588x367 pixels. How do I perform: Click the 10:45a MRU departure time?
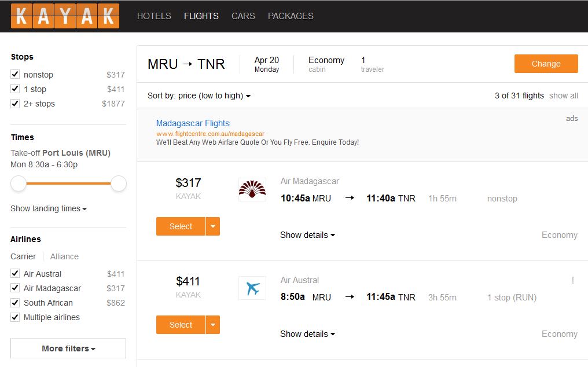pyautogui.click(x=306, y=199)
